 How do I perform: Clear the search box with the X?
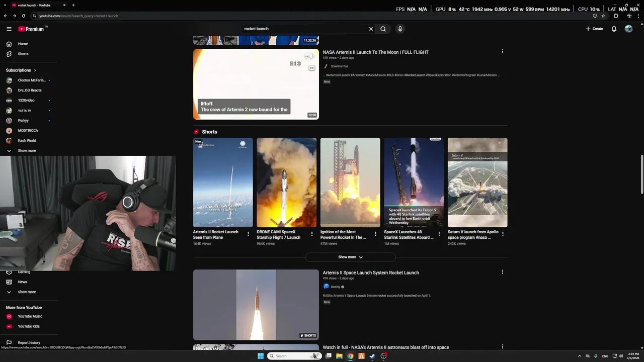(x=371, y=29)
